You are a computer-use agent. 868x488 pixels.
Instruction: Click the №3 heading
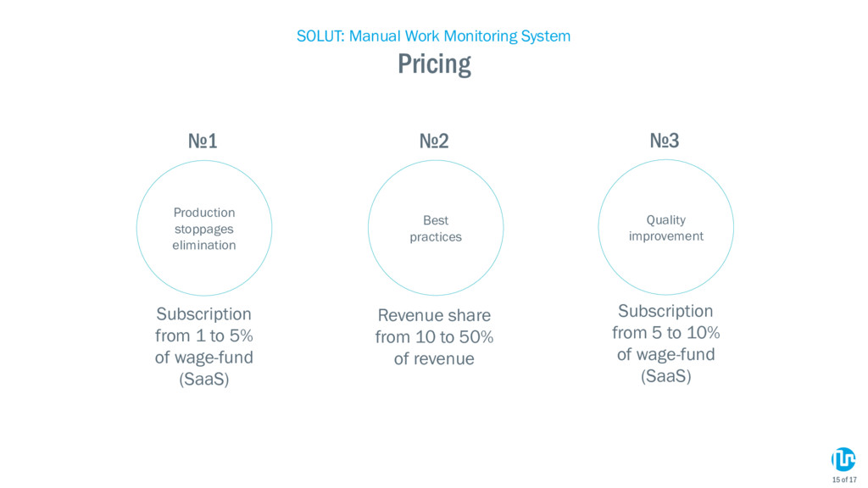point(665,141)
